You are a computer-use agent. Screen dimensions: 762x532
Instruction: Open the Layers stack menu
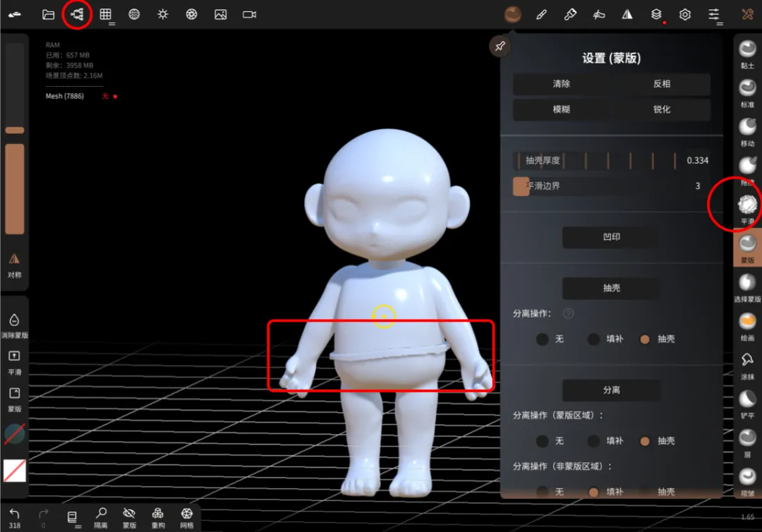click(656, 15)
